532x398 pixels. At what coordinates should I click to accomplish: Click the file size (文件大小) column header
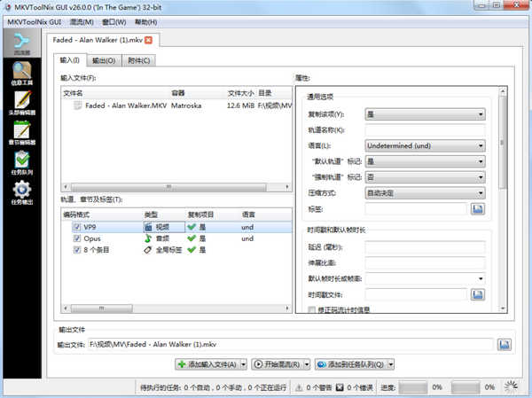point(240,93)
